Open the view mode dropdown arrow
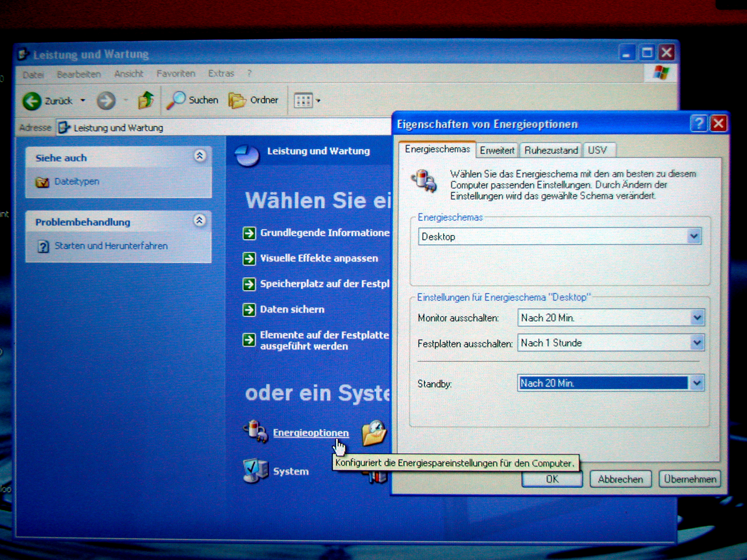The image size is (747, 560). [x=318, y=101]
